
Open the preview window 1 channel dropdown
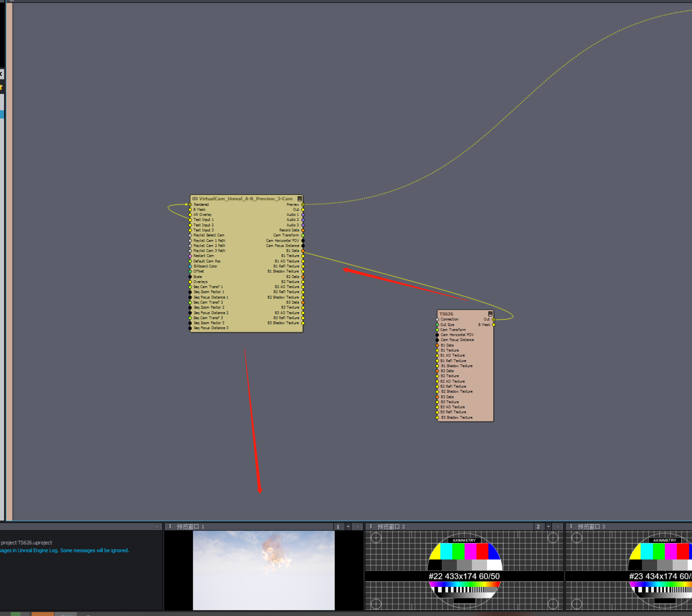tap(348, 527)
